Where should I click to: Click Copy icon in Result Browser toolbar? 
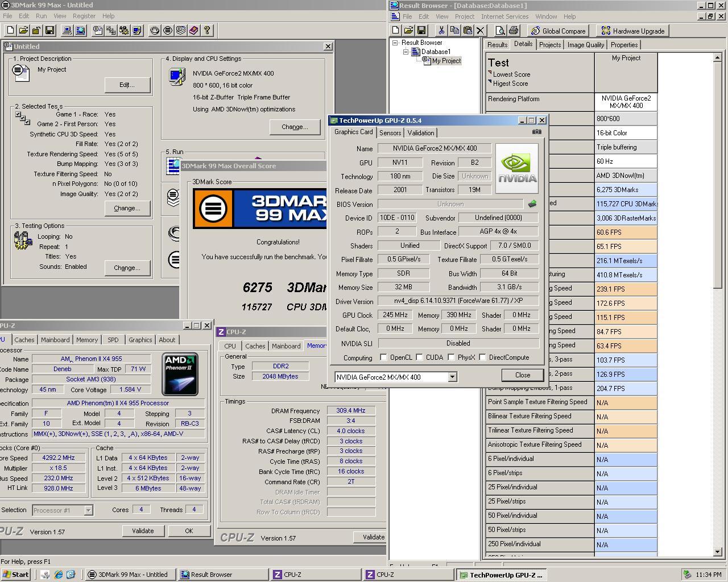tap(454, 31)
